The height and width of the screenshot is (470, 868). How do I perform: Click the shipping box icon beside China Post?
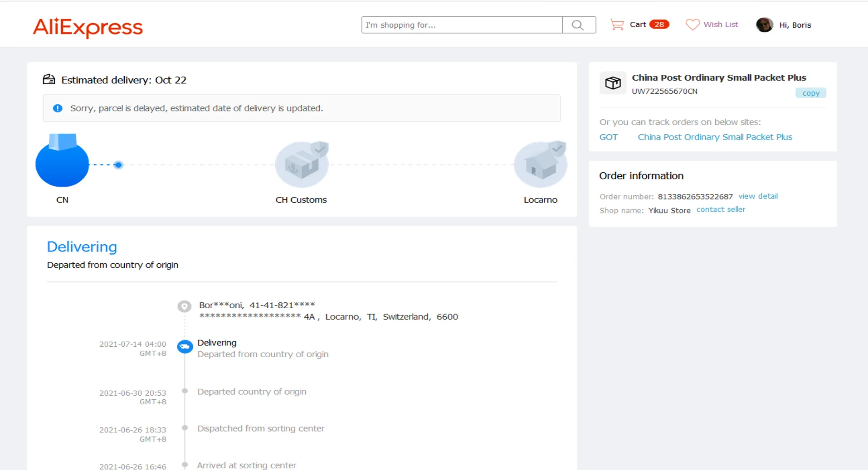coord(613,83)
